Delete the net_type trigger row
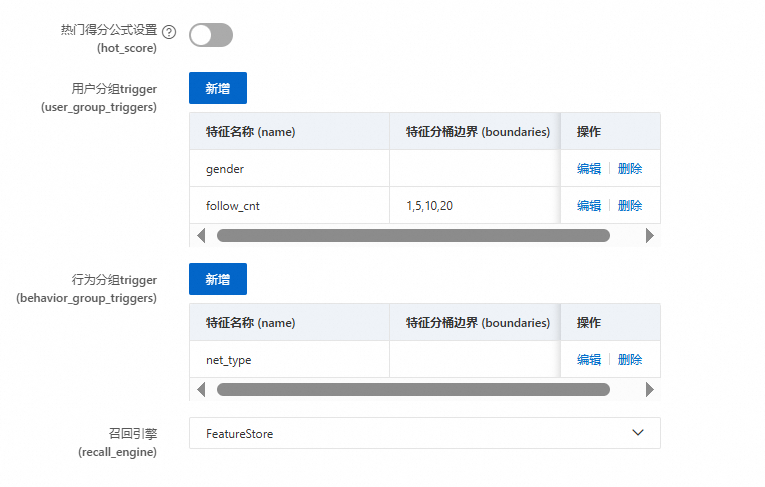Screen dimensions: 765x487 630,360
